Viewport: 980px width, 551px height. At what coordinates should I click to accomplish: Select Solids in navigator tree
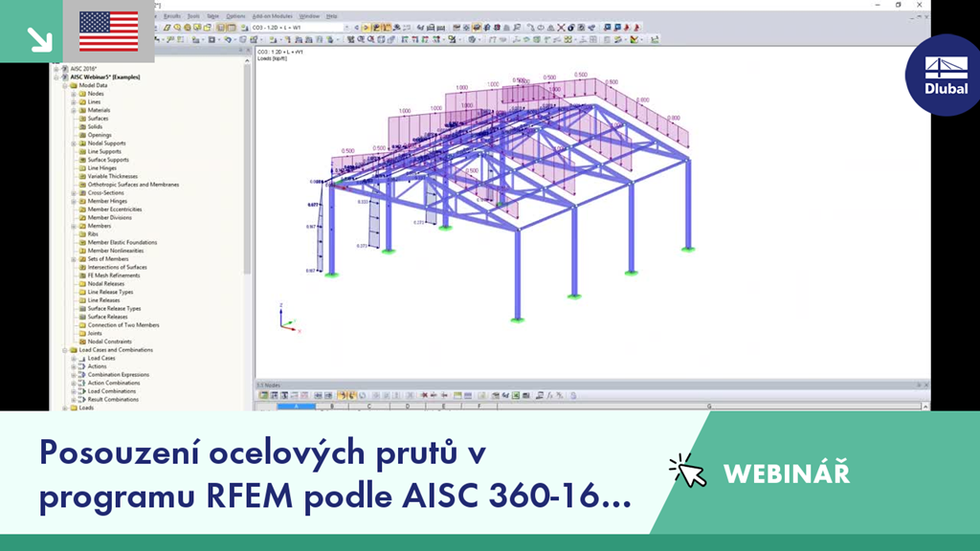(95, 126)
